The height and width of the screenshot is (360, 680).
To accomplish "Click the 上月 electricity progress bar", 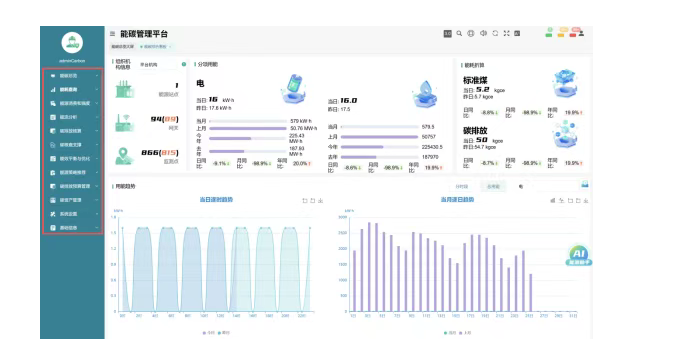I will coord(248,129).
